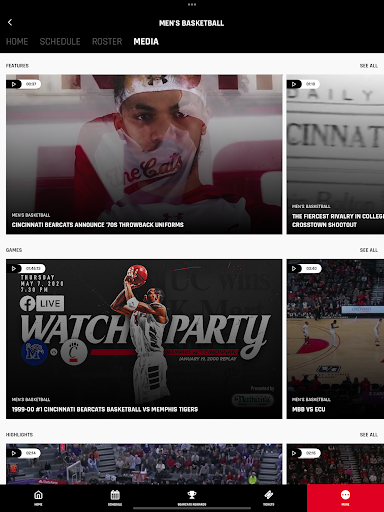The height and width of the screenshot is (512, 384).
Task: Play the Crosstown Shootout video via play icon
Action: pyautogui.click(x=294, y=84)
